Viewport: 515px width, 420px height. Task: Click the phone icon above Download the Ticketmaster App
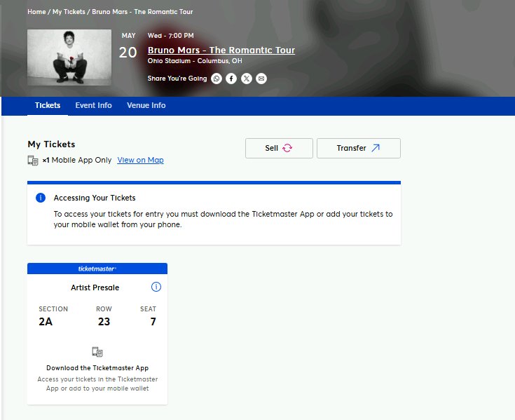click(x=97, y=352)
